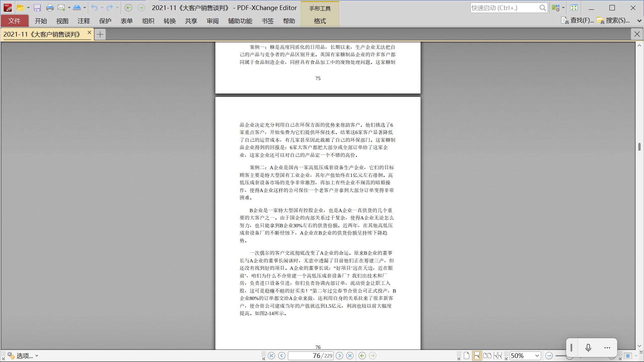Expand the open folder dropdown arrow
Viewport: 644px width, 362px height.
click(x=28, y=8)
